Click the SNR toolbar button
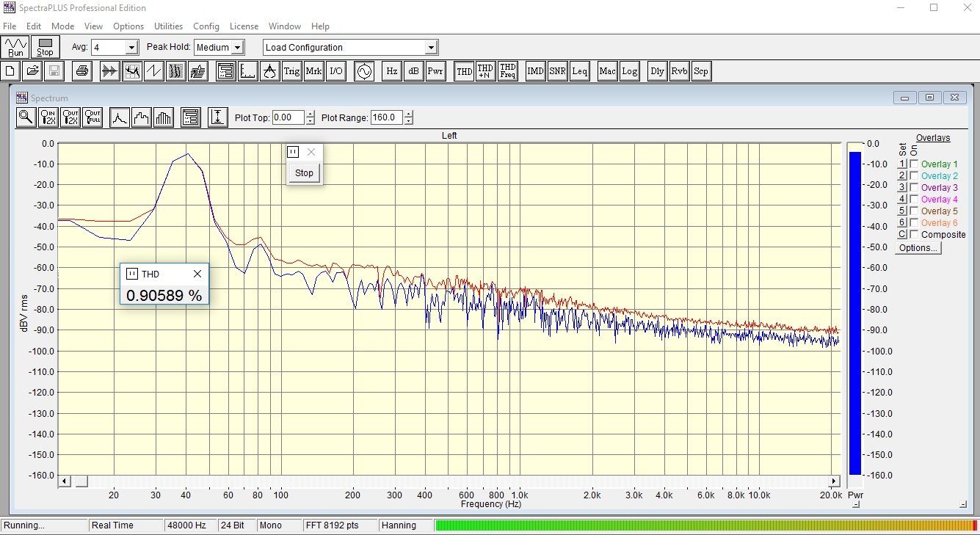Viewport: 980px width, 535px height. pyautogui.click(x=557, y=71)
